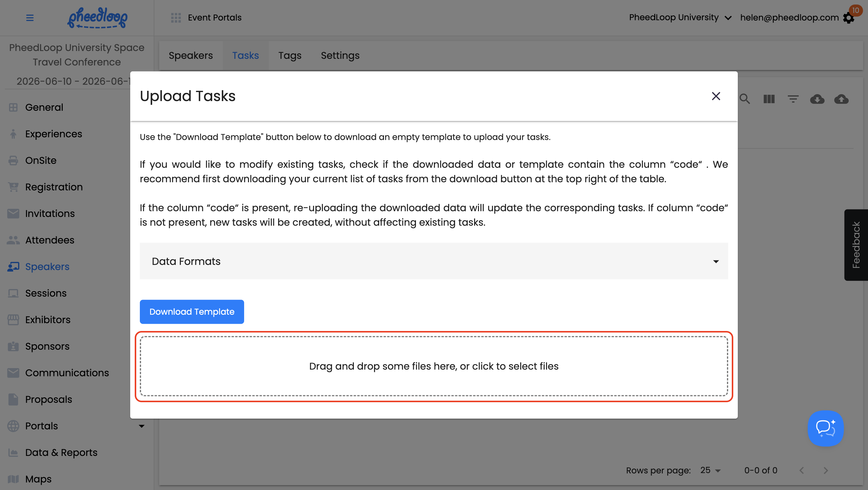Open the Event Portals grid icon
Image resolution: width=868 pixels, height=490 pixels.
175,17
